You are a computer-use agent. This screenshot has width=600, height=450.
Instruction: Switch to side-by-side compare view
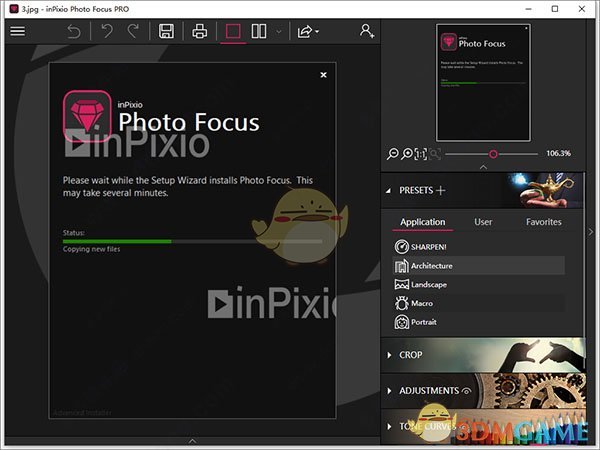(259, 31)
